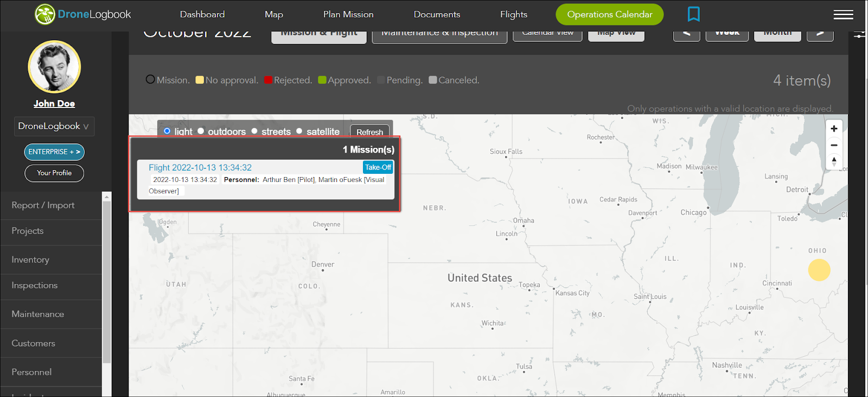Screen dimensions: 868x397
Task: Open Operations Calendar
Action: pos(610,14)
